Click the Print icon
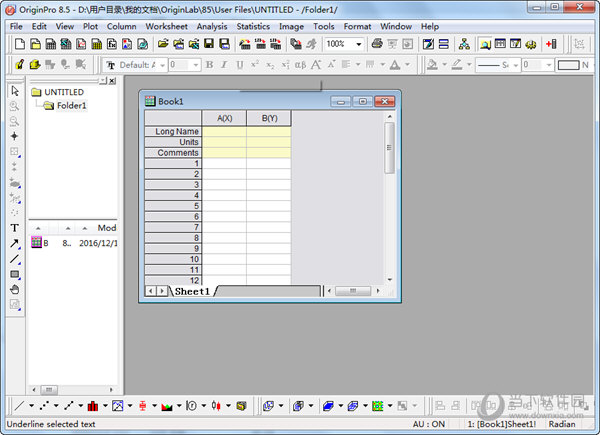The height and width of the screenshot is (435, 600). coord(377,44)
